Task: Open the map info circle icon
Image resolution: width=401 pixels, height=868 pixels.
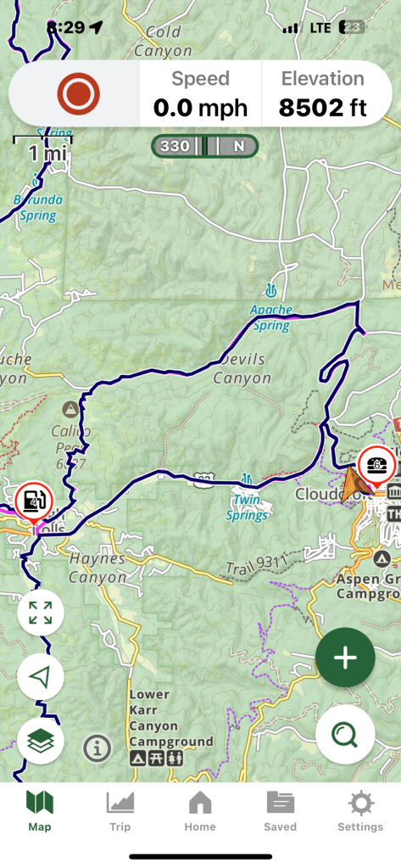Action: tap(97, 749)
